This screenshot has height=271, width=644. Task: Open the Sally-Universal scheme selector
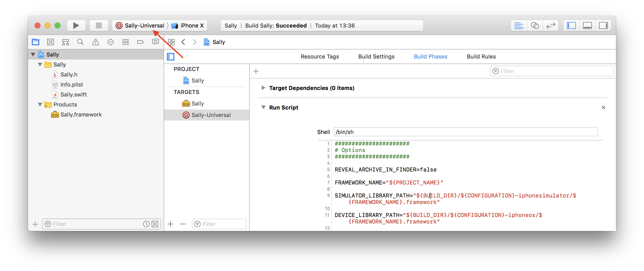pos(140,25)
